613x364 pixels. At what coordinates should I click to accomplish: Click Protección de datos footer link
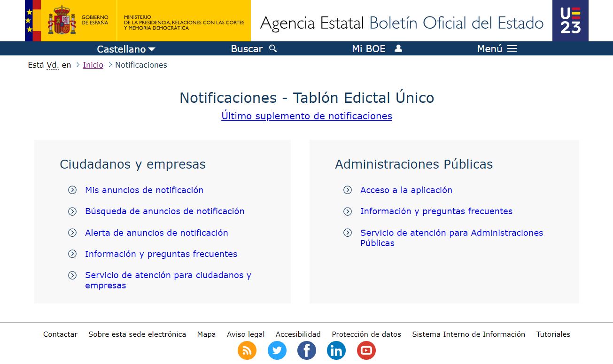coord(366,334)
